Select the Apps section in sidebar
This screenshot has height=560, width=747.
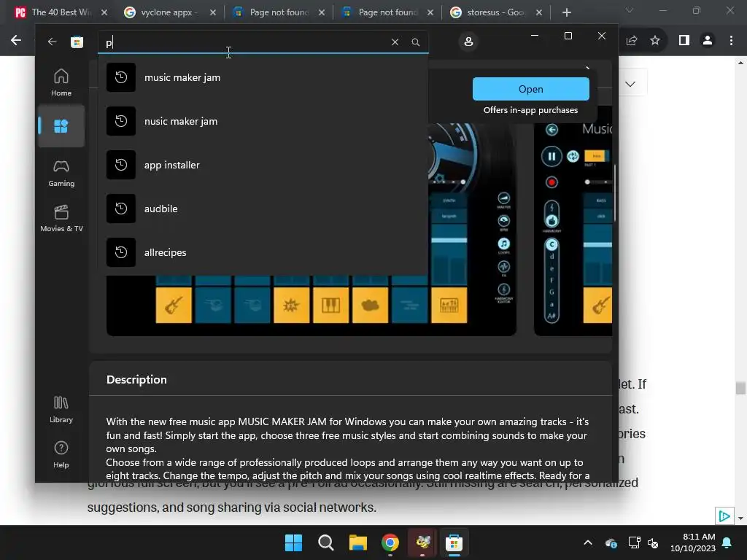pos(61,126)
